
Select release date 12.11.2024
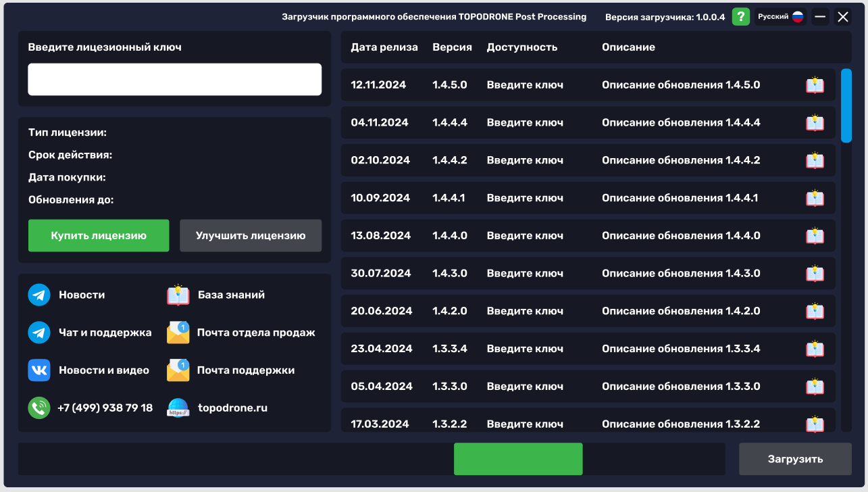[378, 85]
